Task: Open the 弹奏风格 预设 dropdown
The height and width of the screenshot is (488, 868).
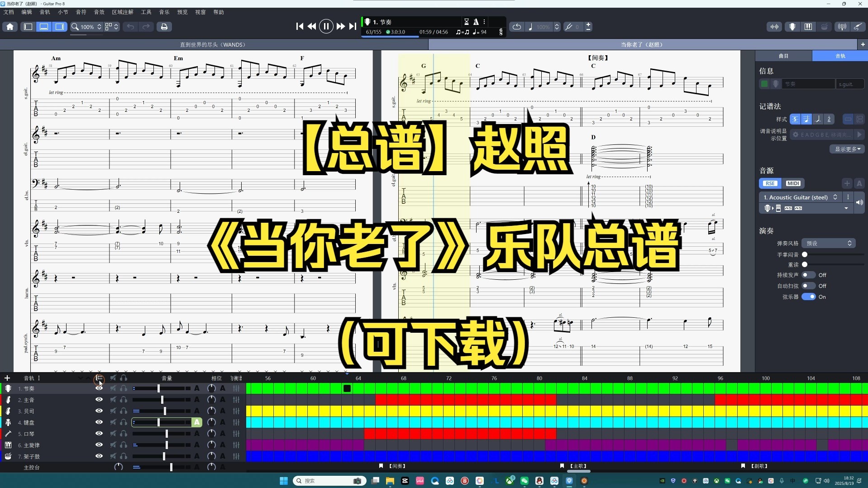Action: pyautogui.click(x=828, y=243)
